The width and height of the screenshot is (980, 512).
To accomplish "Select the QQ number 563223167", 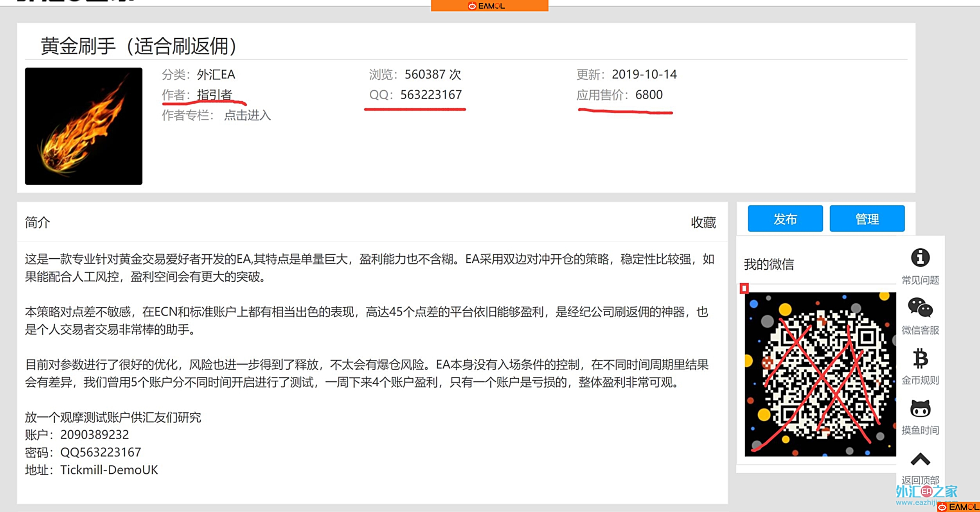I will [x=431, y=94].
